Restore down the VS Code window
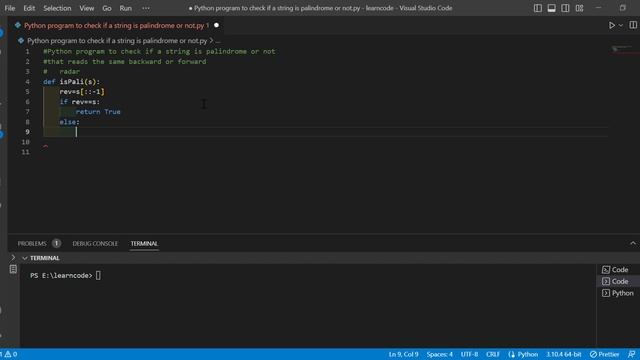Image resolution: width=640 pixels, height=360 pixels. click(622, 8)
